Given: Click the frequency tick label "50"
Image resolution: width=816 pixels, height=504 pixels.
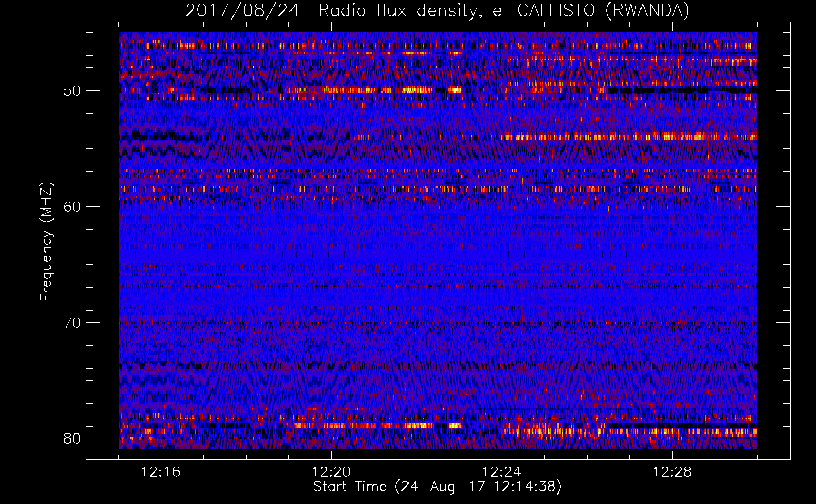Looking at the screenshot, I should click(72, 91).
